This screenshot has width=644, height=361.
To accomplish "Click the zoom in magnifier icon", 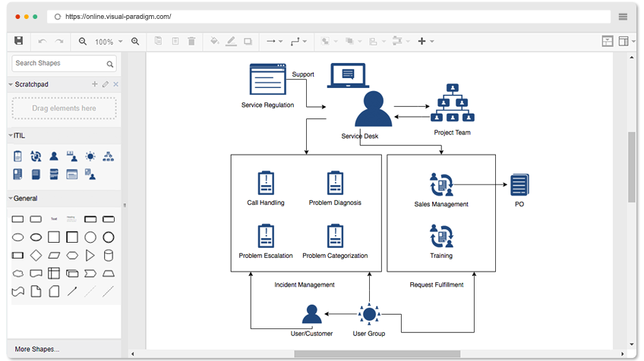I will (x=135, y=41).
